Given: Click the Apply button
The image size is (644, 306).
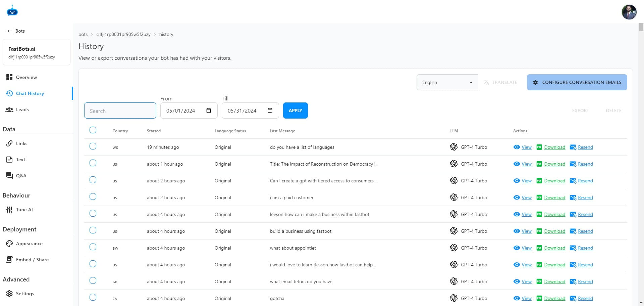Looking at the screenshot, I should click(x=296, y=111).
